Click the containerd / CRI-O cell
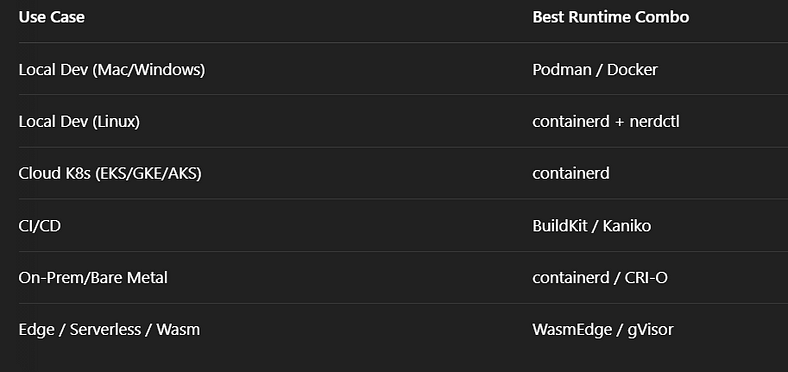 click(x=600, y=277)
